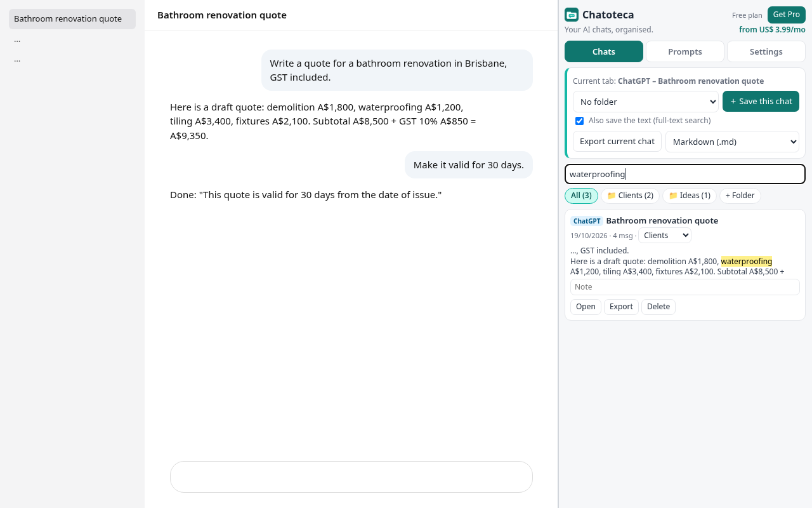Image resolution: width=812 pixels, height=508 pixels.
Task: Tick 'Also save the text' checkbox
Action: coord(579,121)
